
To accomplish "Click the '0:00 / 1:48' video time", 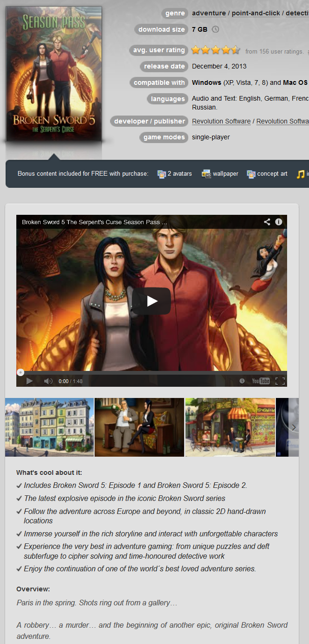I will (x=70, y=381).
